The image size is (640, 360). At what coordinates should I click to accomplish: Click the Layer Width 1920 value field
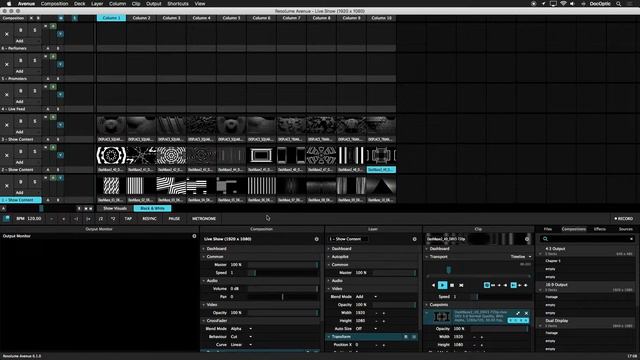pyautogui.click(x=362, y=313)
